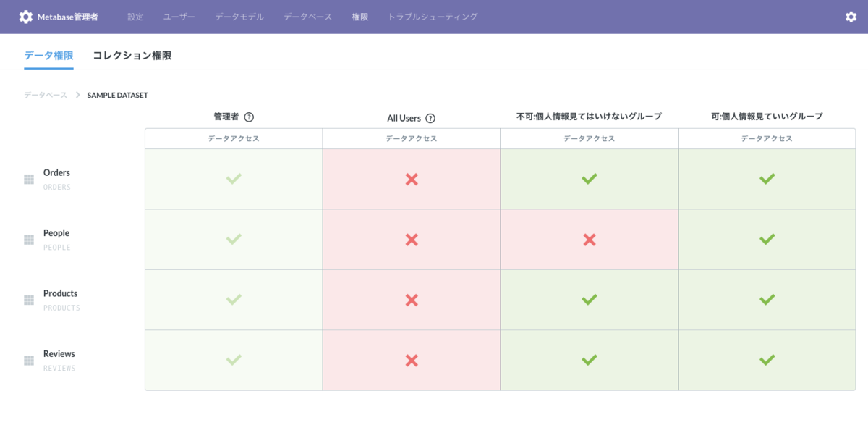868x433 pixels.
Task: Click the People table name
Action: point(56,233)
